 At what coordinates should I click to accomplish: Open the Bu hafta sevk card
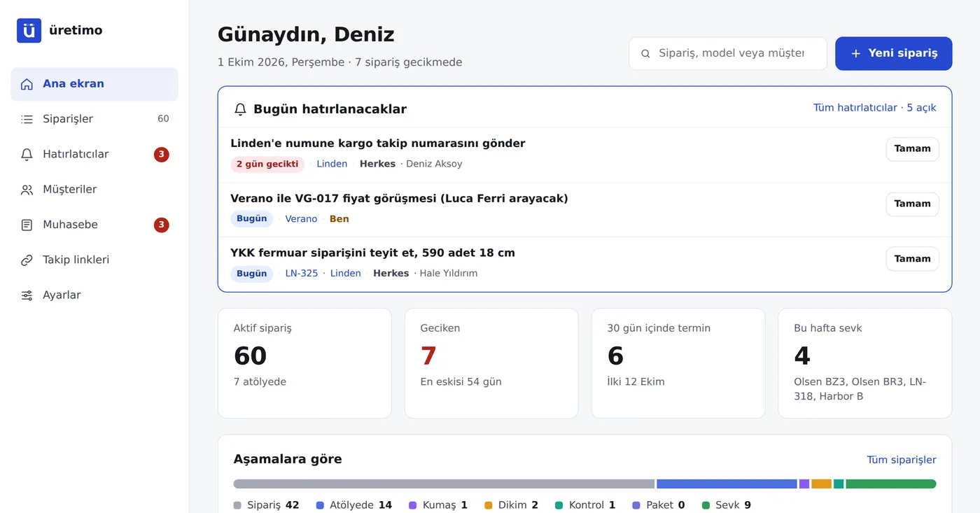(865, 363)
